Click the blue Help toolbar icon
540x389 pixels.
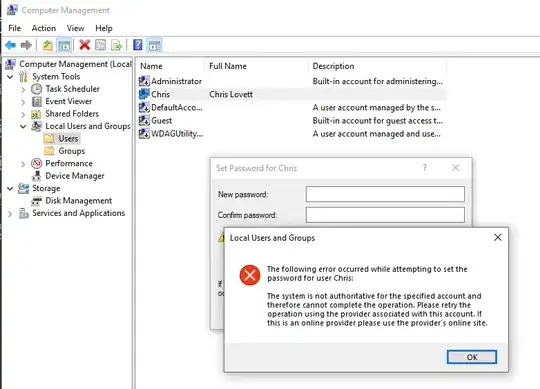pos(138,45)
